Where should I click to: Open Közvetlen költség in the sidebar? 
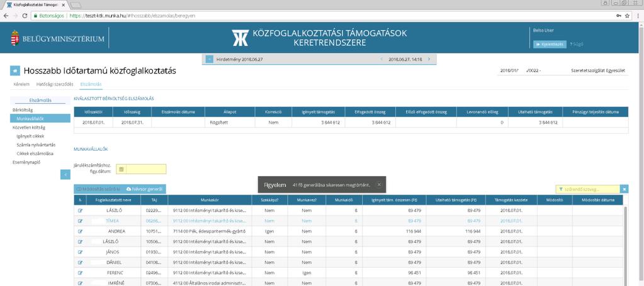coord(29,127)
